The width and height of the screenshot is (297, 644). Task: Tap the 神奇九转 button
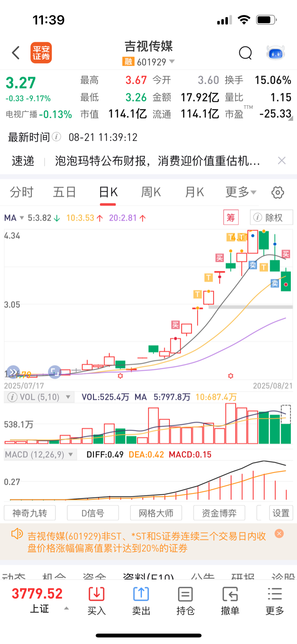click(x=30, y=513)
